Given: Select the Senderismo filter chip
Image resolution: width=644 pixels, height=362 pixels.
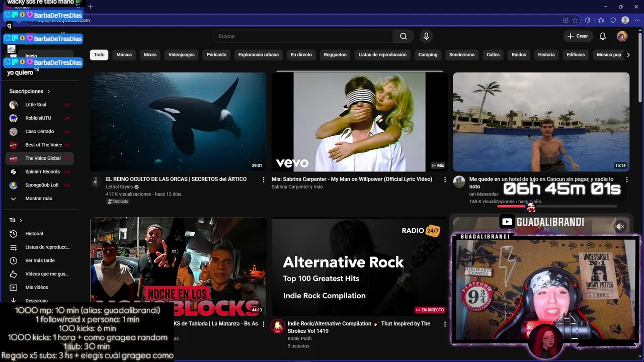Looking at the screenshot, I should coord(462,55).
